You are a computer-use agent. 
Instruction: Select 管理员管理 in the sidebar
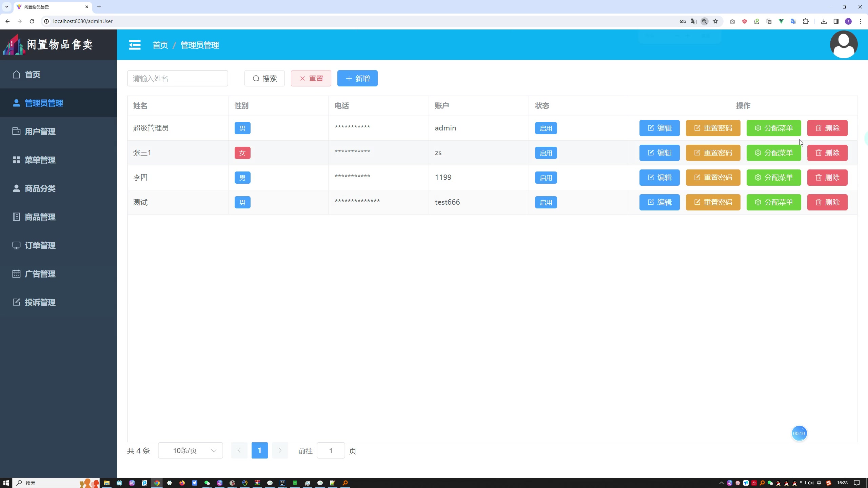[58, 103]
